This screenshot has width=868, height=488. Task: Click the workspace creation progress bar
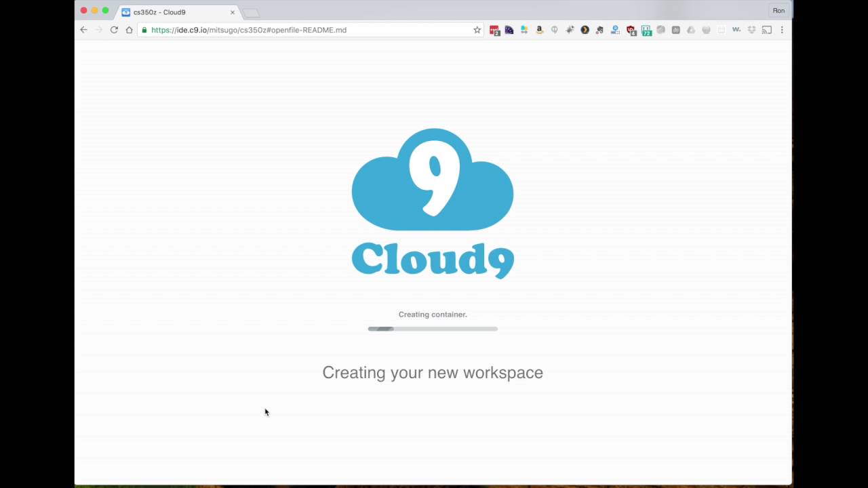point(433,329)
